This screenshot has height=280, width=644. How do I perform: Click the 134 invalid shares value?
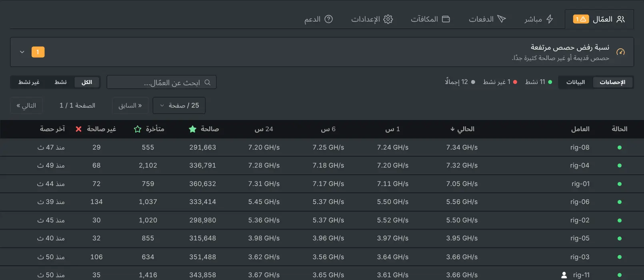tap(96, 202)
